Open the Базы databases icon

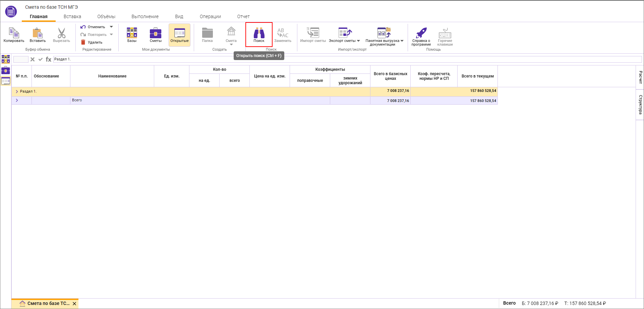click(132, 33)
